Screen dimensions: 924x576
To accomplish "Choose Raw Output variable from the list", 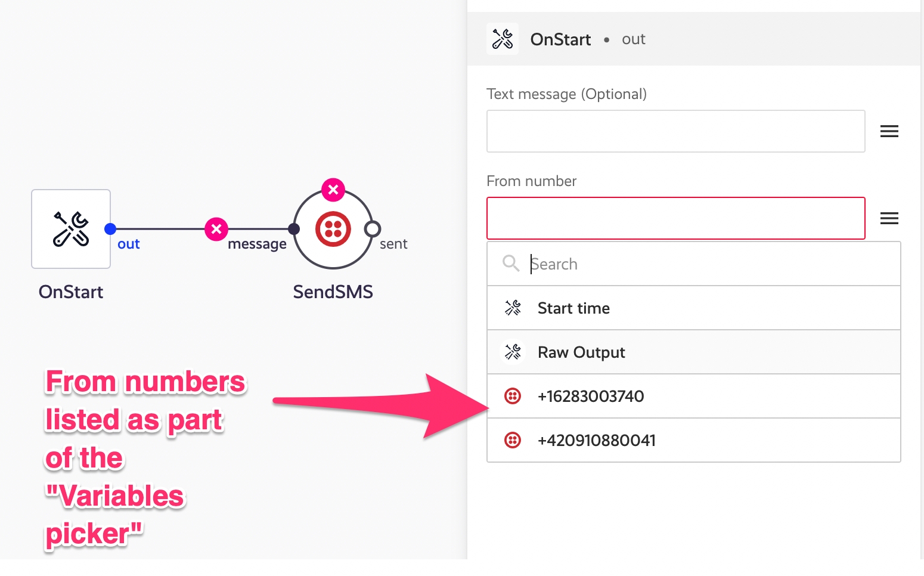I will coord(581,352).
